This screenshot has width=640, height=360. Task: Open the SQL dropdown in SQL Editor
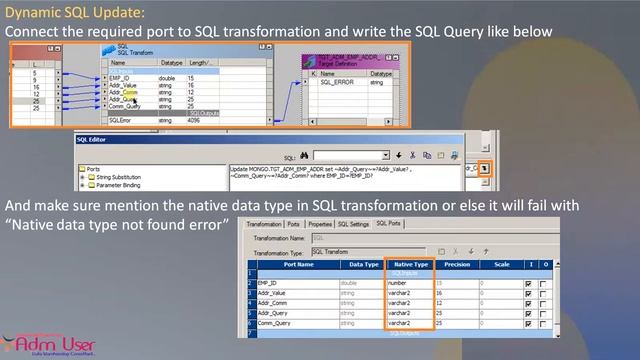(386, 156)
